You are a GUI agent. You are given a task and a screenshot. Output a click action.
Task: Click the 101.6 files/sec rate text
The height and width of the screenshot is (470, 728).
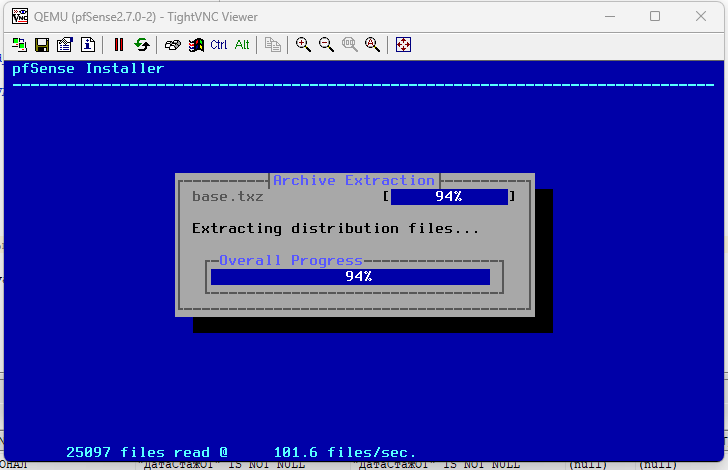[344, 452]
